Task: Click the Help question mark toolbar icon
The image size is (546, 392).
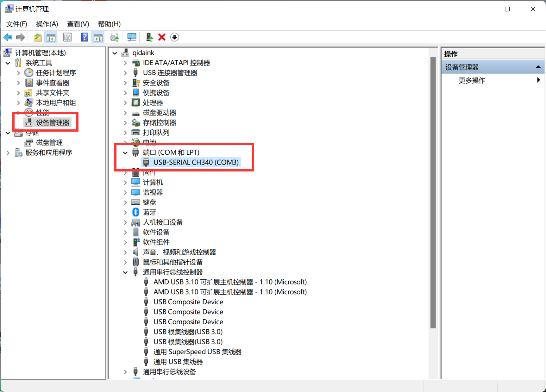Action: [x=85, y=37]
